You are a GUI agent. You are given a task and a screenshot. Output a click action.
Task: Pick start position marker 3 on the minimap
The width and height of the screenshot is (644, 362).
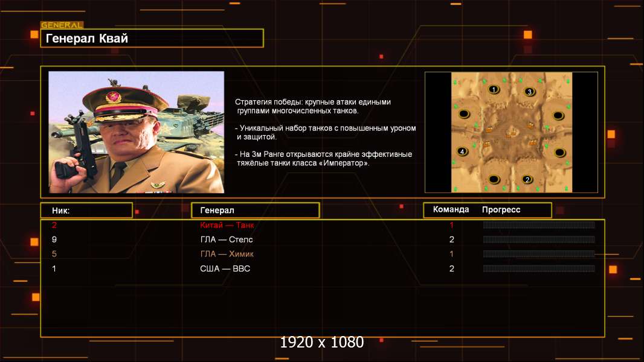pyautogui.click(x=529, y=92)
